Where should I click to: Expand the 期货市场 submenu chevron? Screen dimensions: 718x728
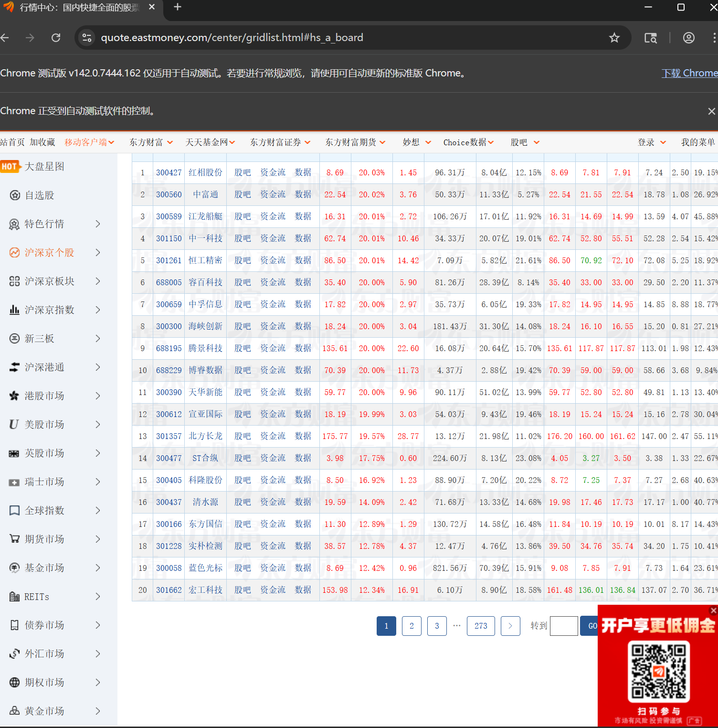(98, 539)
